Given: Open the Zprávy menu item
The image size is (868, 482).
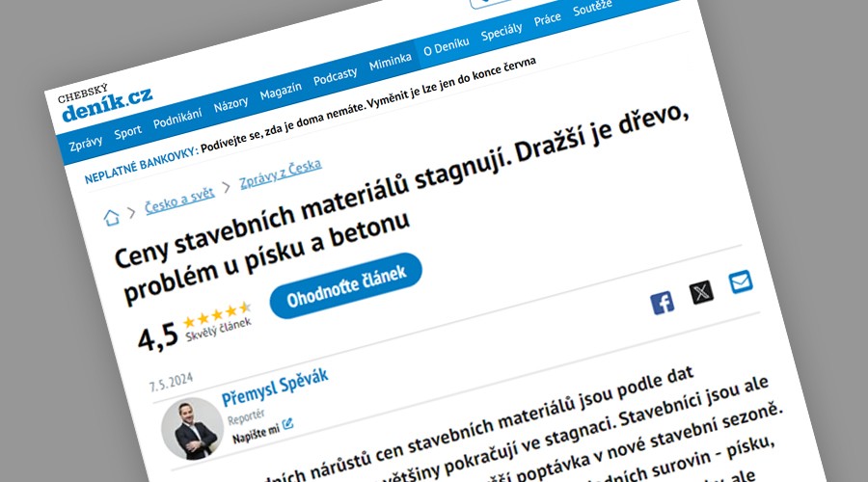Looking at the screenshot, I should [x=85, y=144].
